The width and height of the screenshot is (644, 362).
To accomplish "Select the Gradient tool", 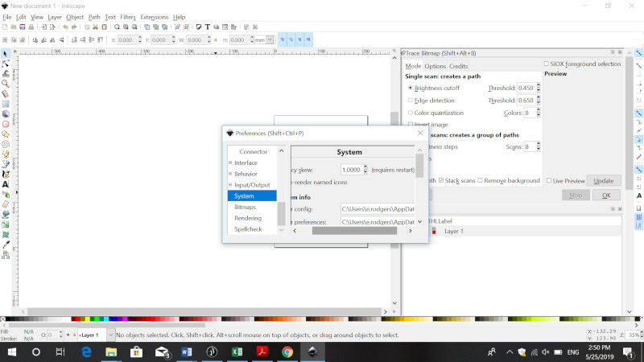I will coord(6,224).
